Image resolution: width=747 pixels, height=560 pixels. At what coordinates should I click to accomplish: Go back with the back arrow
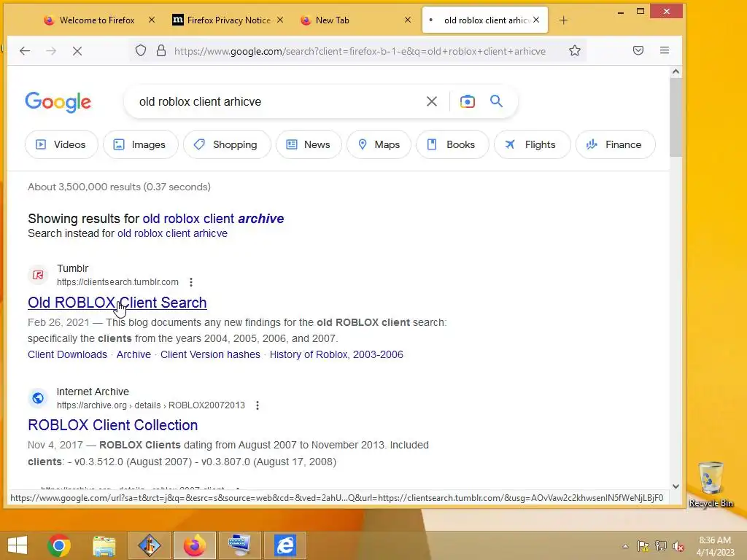point(25,50)
